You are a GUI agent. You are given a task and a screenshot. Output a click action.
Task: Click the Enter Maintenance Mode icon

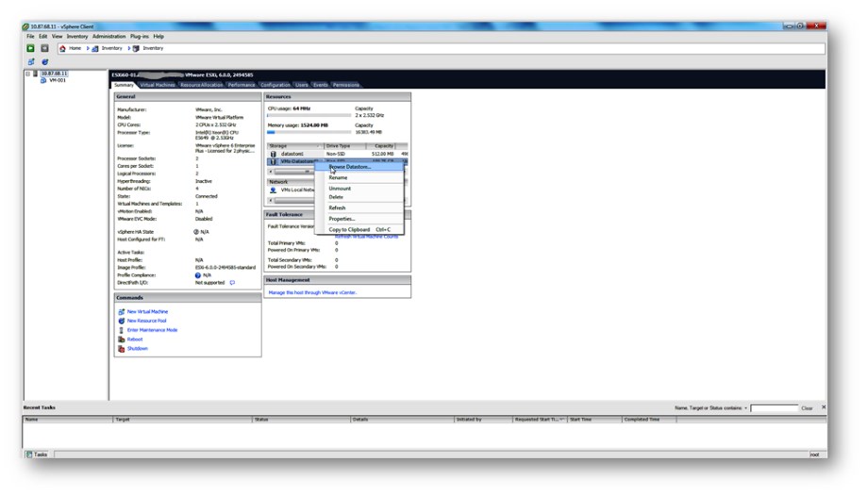121,330
